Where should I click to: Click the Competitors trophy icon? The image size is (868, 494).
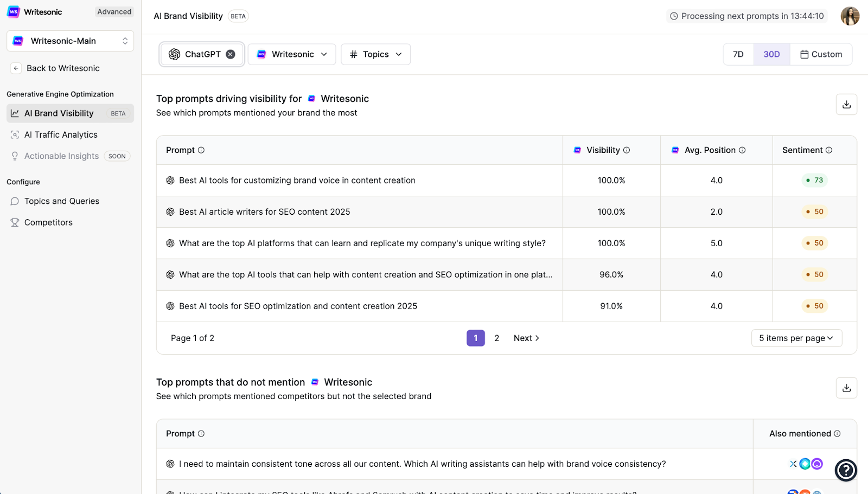click(15, 222)
